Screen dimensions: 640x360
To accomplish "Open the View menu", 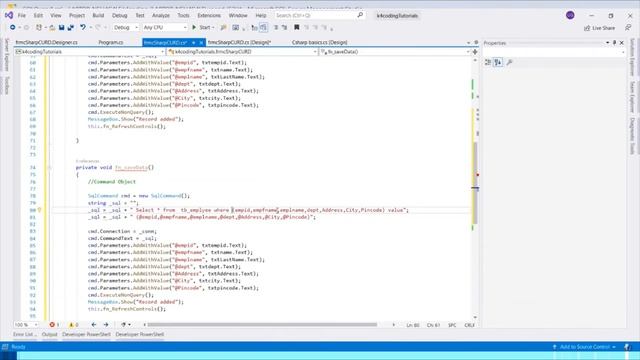I will [56, 16].
